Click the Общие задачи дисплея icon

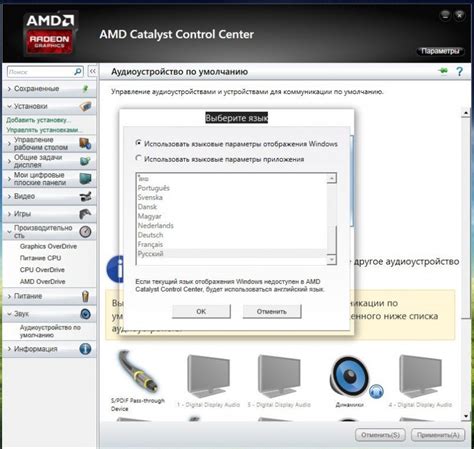[x=85, y=161]
